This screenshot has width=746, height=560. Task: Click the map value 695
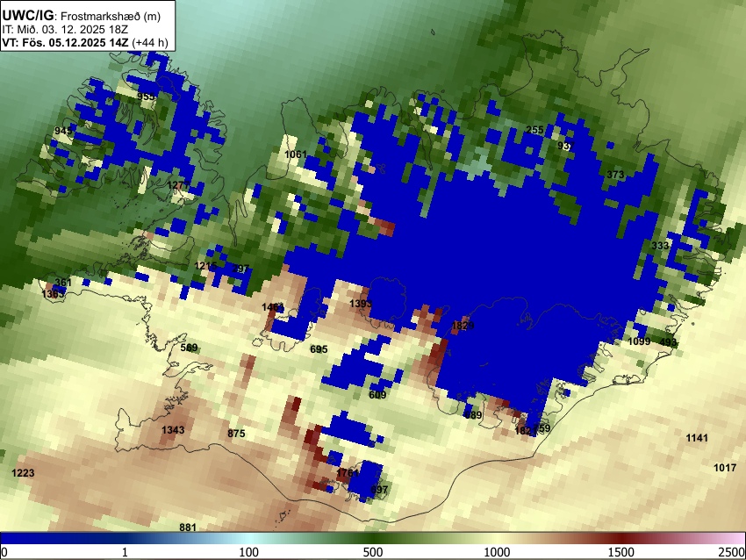coord(319,349)
